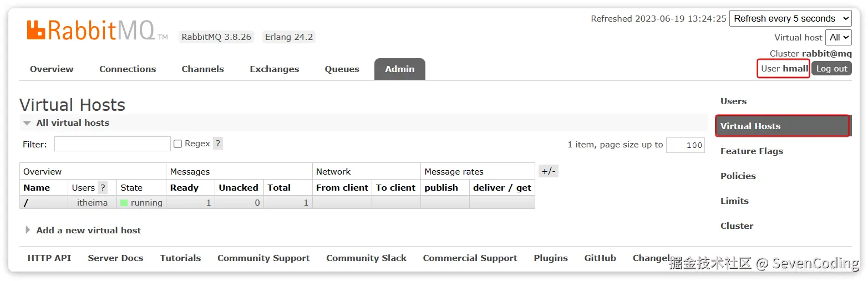Open Feature Flags in admin sidebar
The width and height of the screenshot is (868, 281).
pos(752,151)
